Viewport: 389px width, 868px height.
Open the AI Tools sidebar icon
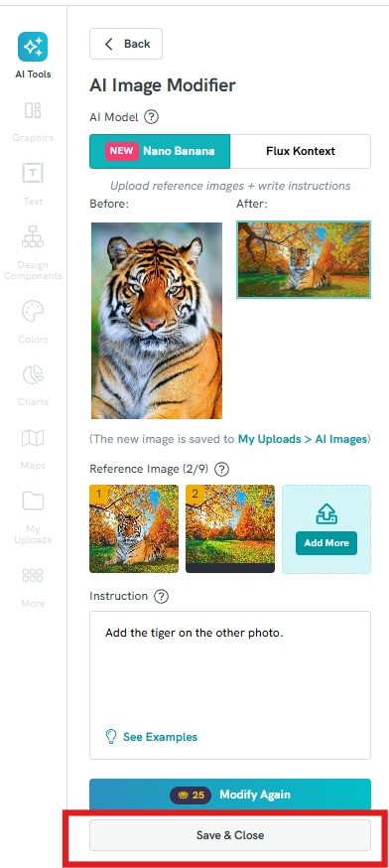pyautogui.click(x=33, y=47)
